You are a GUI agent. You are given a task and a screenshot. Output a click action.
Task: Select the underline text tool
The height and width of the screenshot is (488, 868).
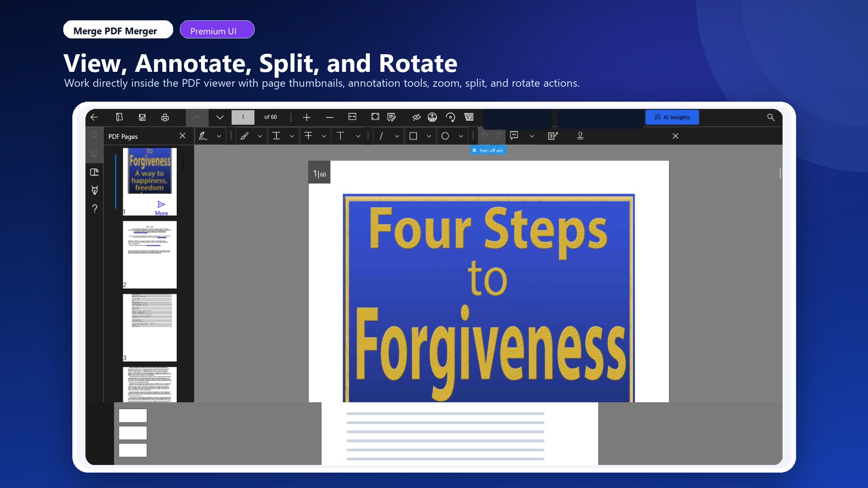point(276,136)
